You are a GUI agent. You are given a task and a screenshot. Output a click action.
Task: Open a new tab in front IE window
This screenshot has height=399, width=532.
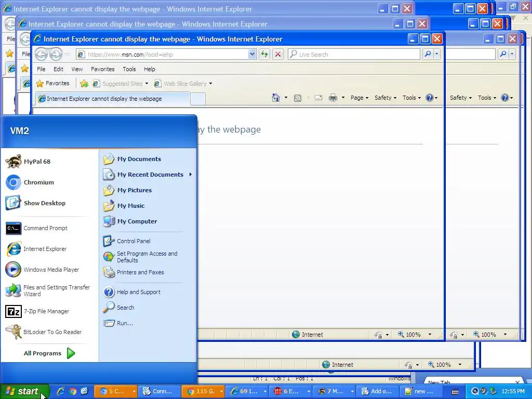click(198, 99)
